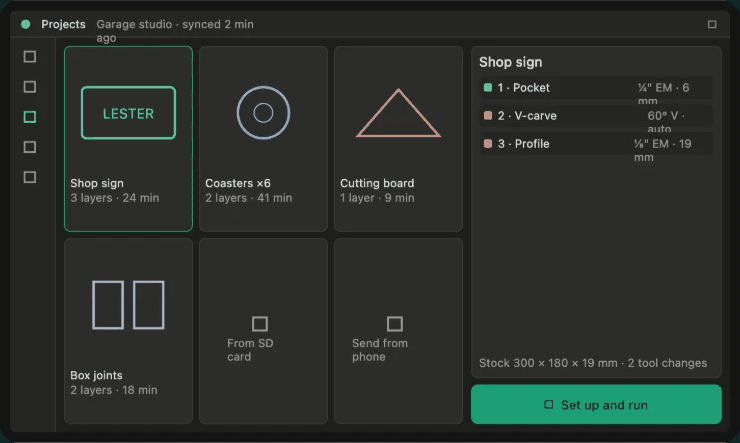The height and width of the screenshot is (443, 740).
Task: Click the green status dot beside Projects
Action: 25,24
